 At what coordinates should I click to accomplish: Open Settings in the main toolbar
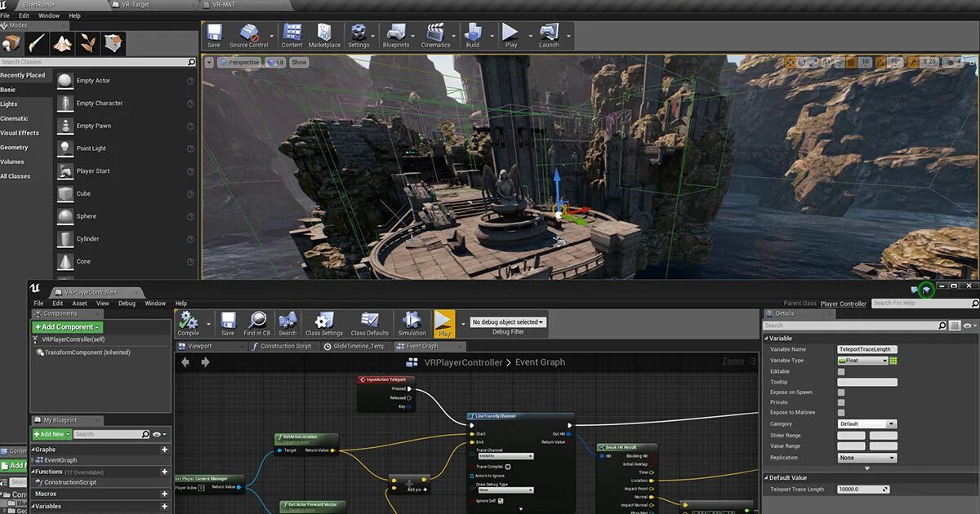coord(359,33)
